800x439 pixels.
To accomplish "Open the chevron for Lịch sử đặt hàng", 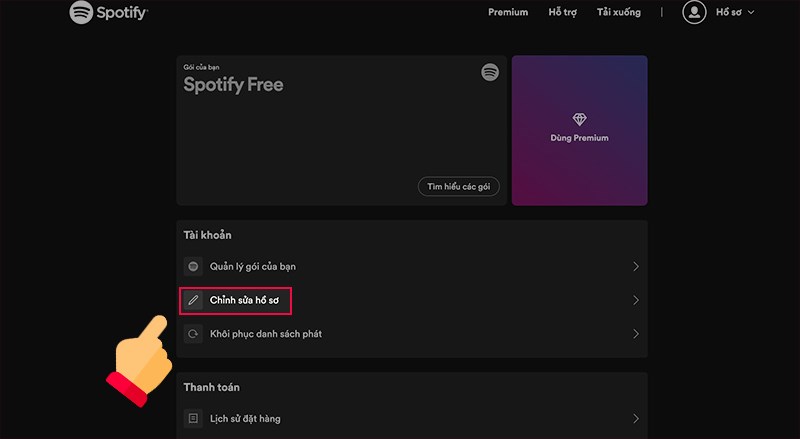I will [636, 419].
